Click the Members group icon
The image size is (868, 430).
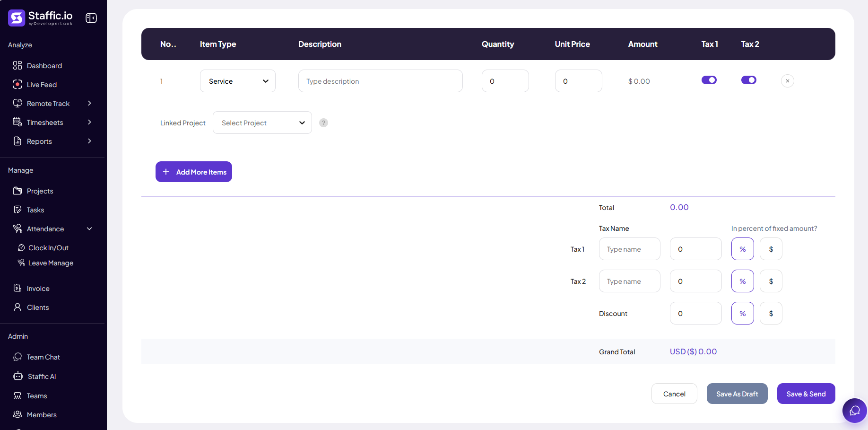tap(17, 414)
